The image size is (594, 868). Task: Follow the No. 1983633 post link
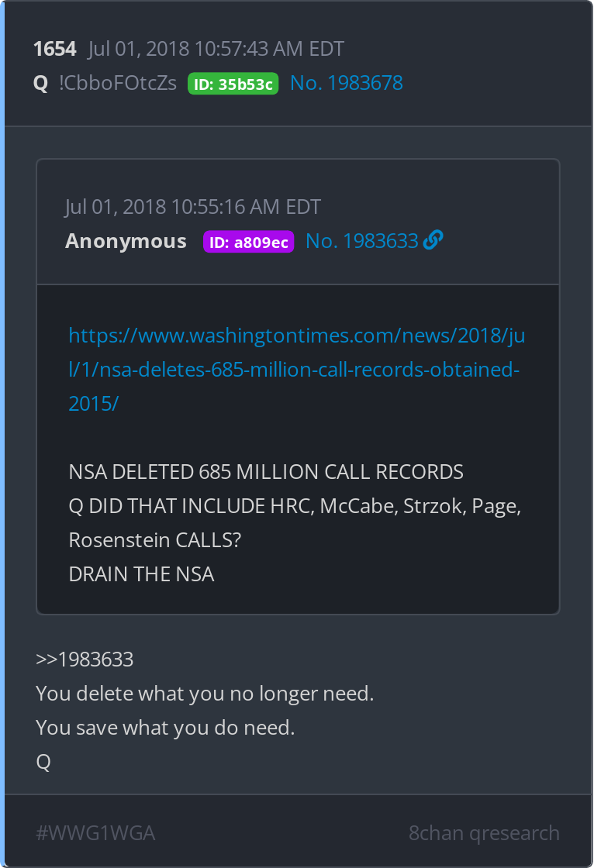[362, 241]
